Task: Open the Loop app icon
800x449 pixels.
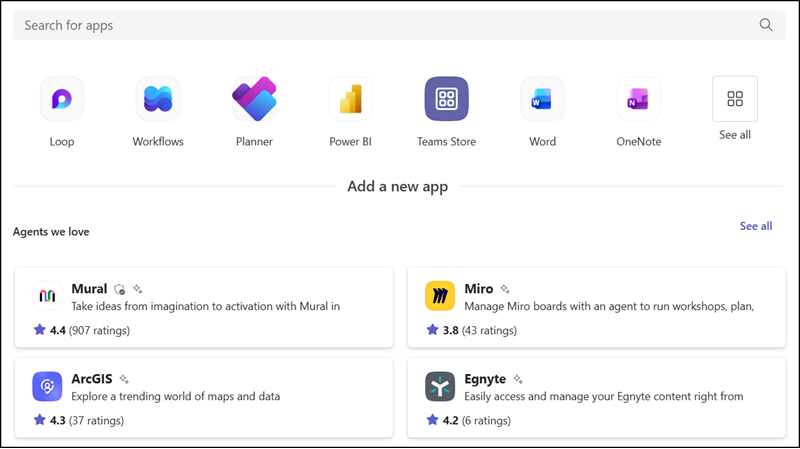Action: 62,99
